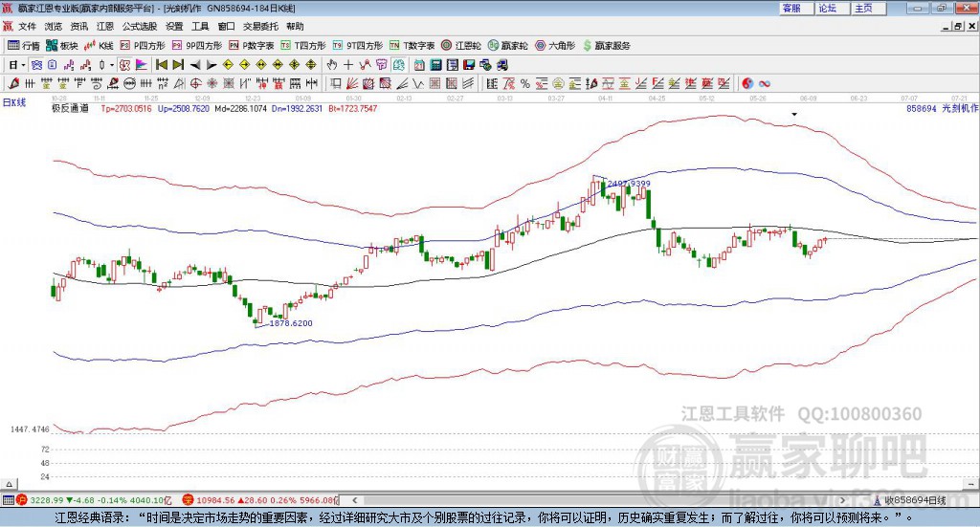Click the 主页 homepage button

coord(868,8)
